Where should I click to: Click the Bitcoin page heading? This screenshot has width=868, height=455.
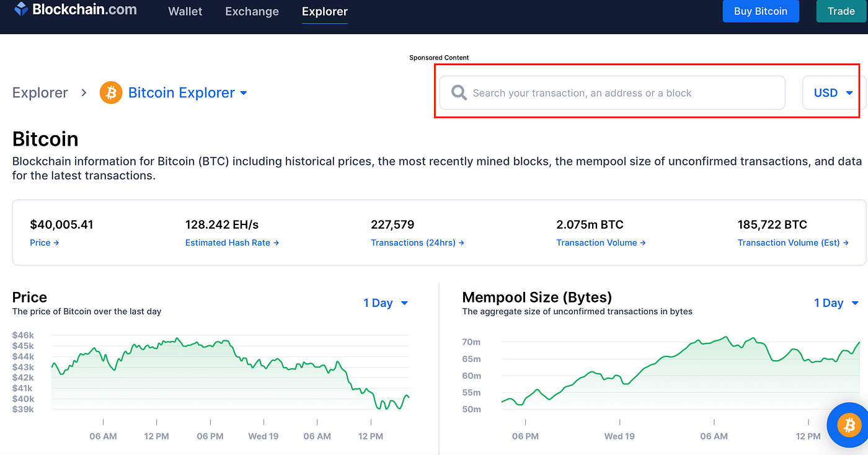point(45,139)
